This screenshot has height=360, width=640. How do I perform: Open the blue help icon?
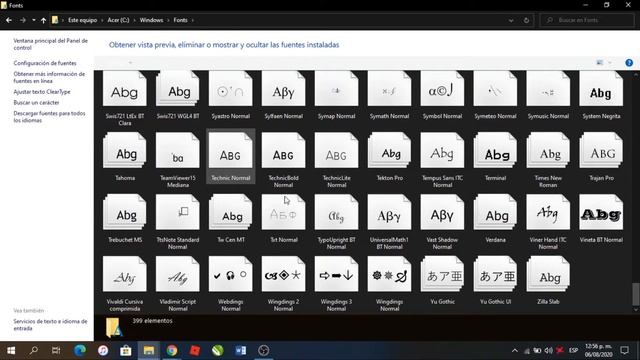pyautogui.click(x=629, y=62)
